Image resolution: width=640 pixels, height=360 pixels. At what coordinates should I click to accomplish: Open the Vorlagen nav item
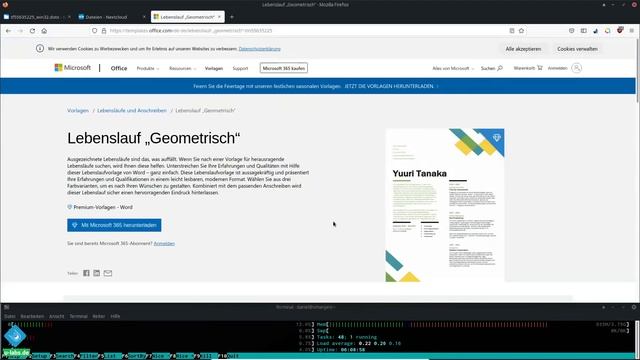click(x=214, y=69)
